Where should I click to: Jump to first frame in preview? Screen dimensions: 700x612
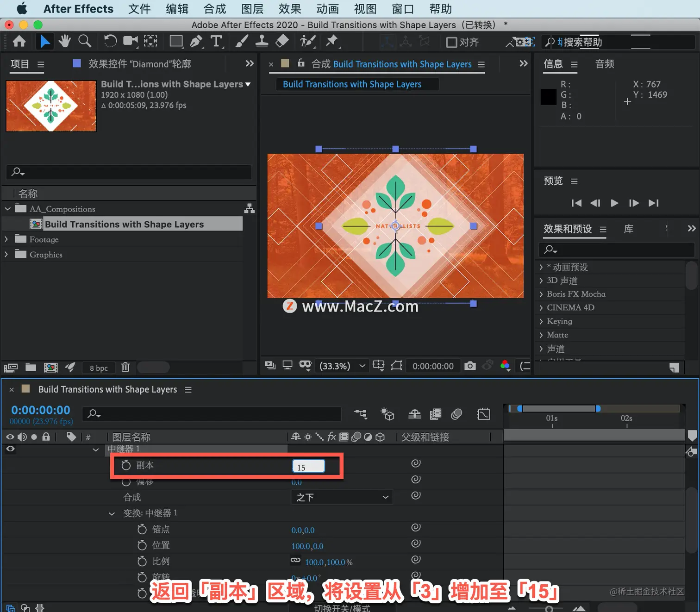coord(576,203)
